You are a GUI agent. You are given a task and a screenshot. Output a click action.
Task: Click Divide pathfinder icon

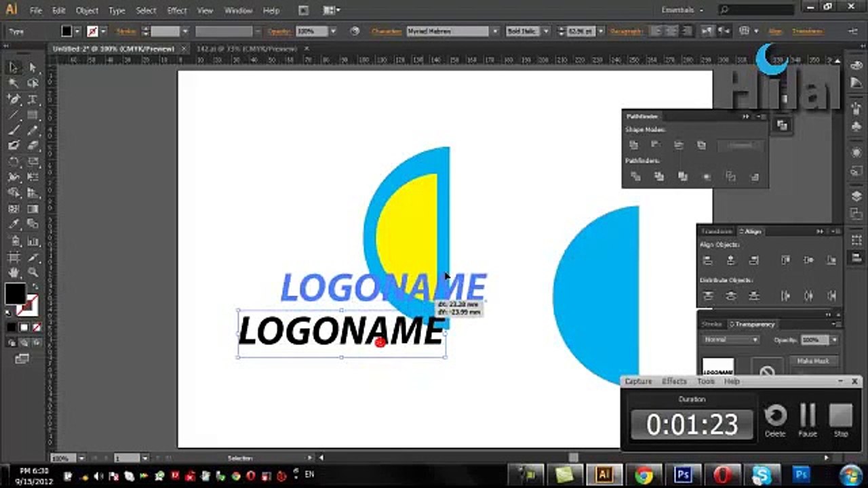click(x=635, y=177)
